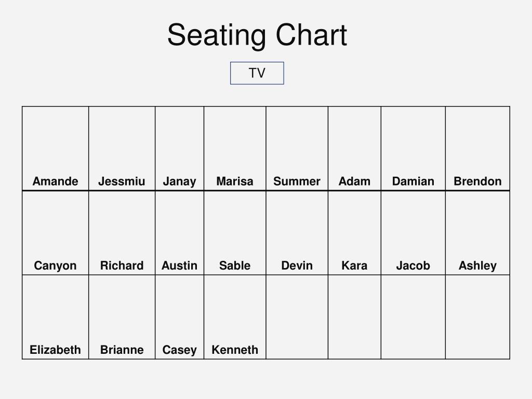Select Canyon's seat cell
Viewport: 532px width, 399px height.
[x=55, y=233]
